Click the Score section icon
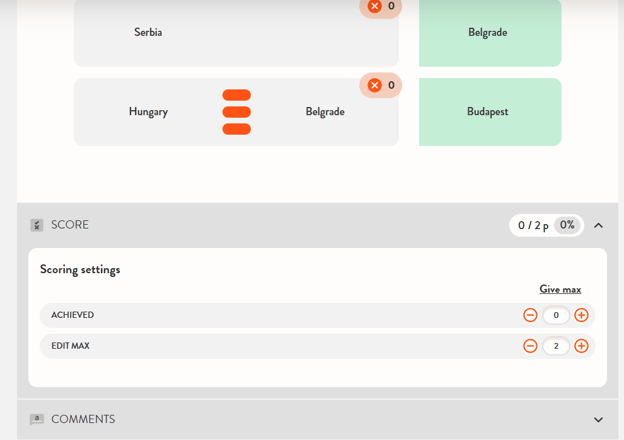 [37, 226]
